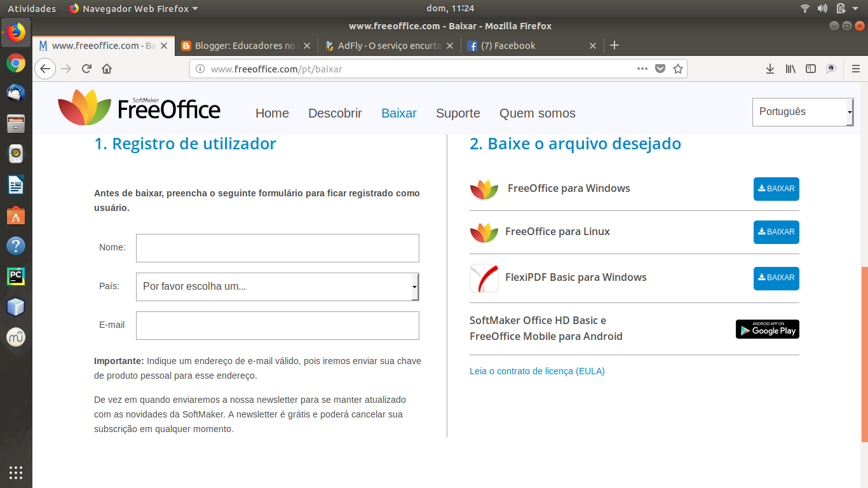Close the Blogger tab
The height and width of the screenshot is (488, 868).
306,46
